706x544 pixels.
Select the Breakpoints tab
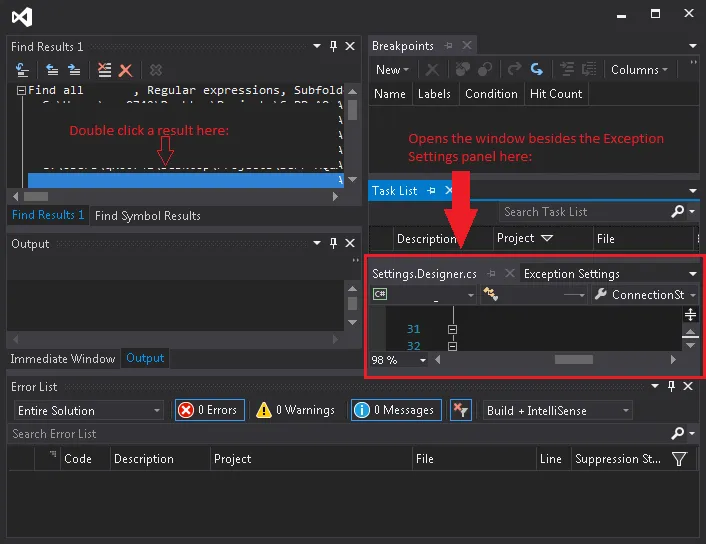pos(403,46)
